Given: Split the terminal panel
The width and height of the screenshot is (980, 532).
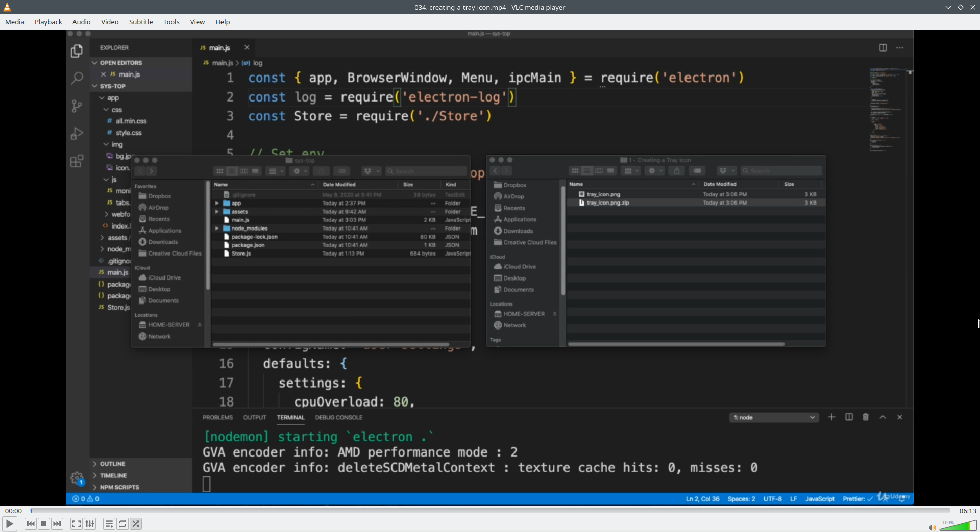Looking at the screenshot, I should (849, 417).
